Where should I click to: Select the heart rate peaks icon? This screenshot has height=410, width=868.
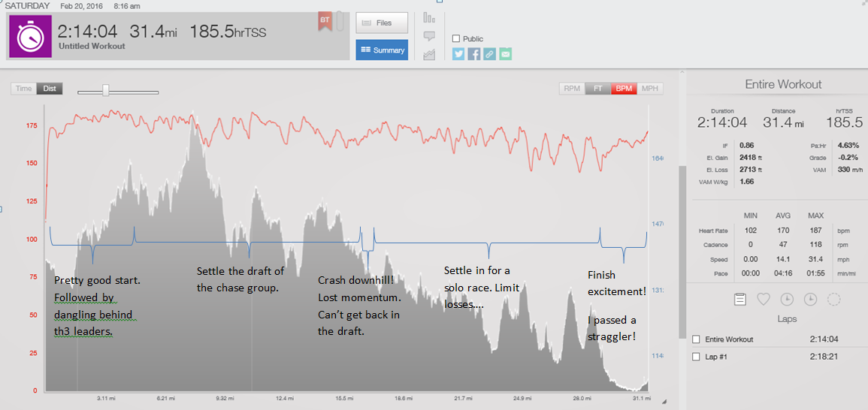point(764,299)
